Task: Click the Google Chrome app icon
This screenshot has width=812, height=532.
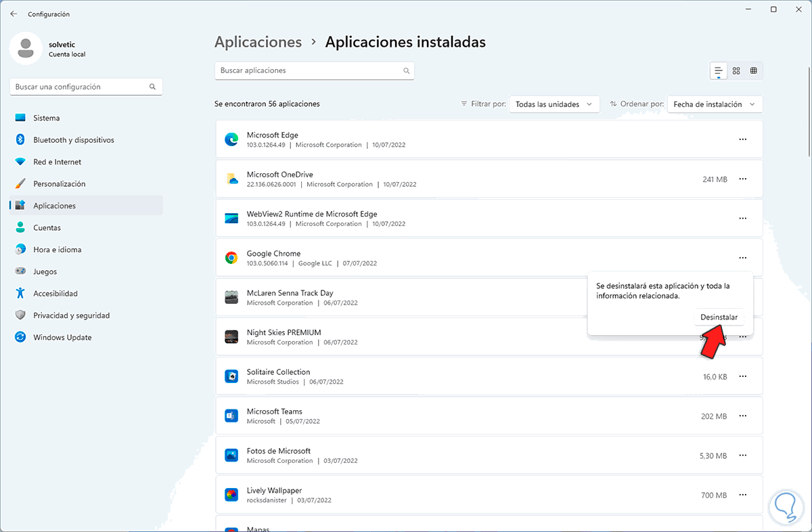Action: tap(231, 258)
